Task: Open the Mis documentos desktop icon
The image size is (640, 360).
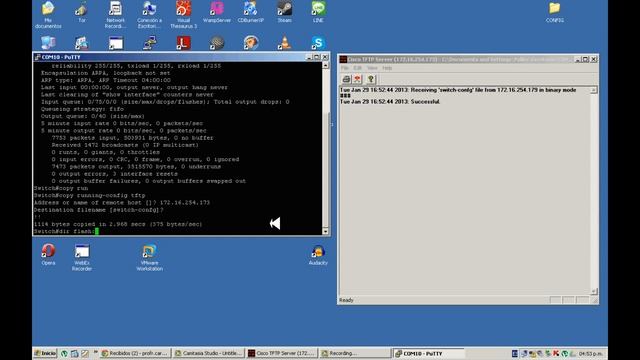Action: (48, 14)
